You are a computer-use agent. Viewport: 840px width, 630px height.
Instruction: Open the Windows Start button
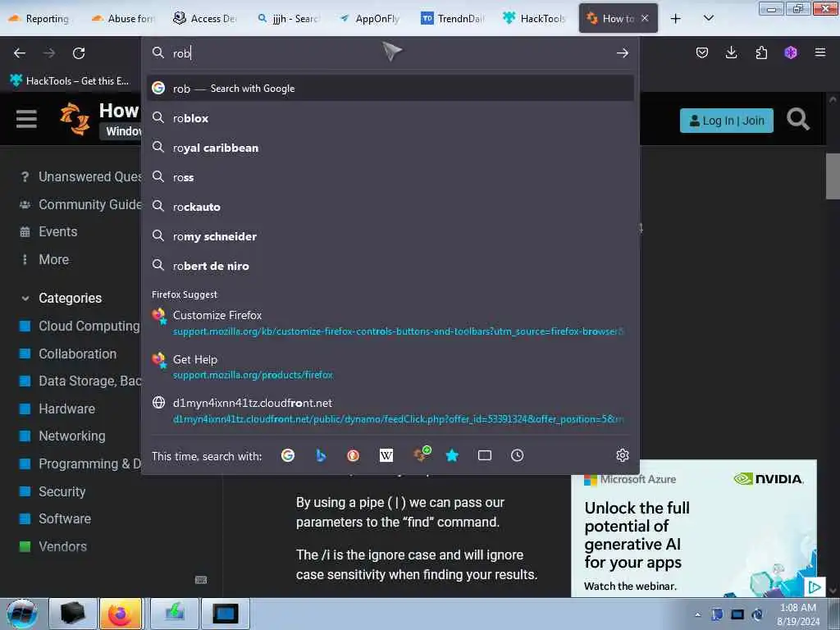[22, 614]
